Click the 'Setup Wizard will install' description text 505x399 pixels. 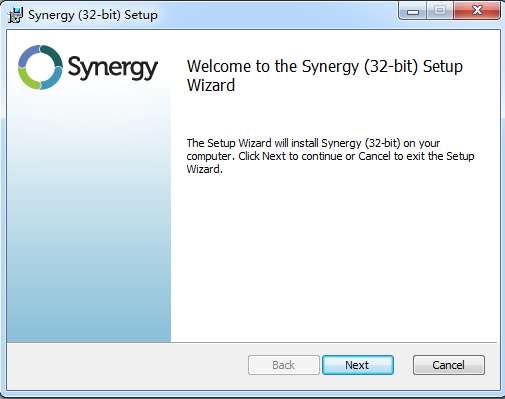[x=330, y=156]
